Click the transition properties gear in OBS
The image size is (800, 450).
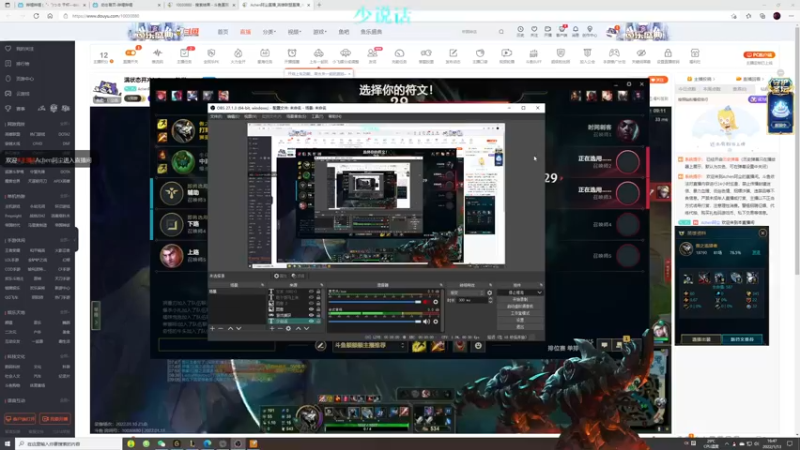(x=490, y=293)
